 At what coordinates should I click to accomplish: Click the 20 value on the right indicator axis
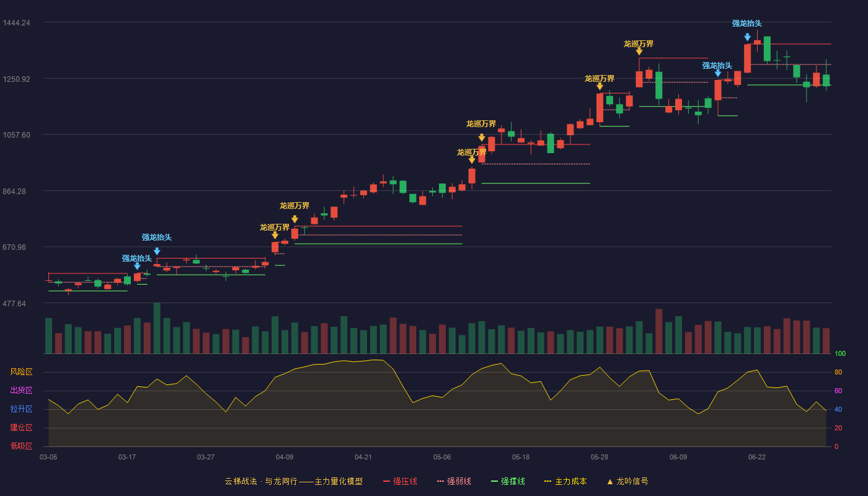pos(838,428)
